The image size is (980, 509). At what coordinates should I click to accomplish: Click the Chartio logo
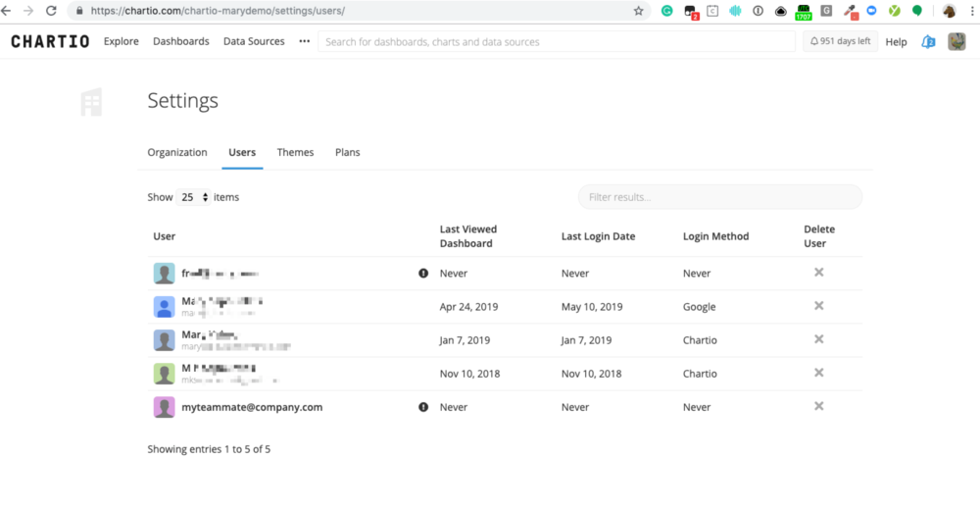[x=50, y=41]
